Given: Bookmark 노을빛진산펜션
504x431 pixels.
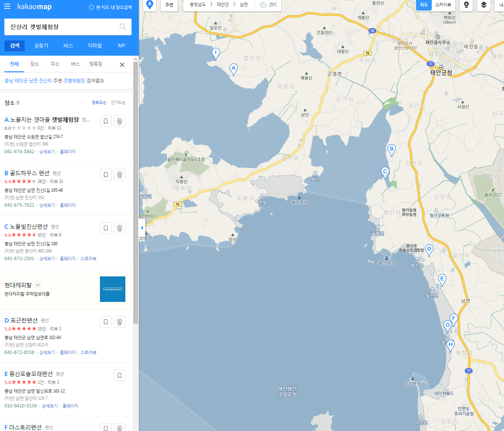Looking at the screenshot, I should pos(106,228).
